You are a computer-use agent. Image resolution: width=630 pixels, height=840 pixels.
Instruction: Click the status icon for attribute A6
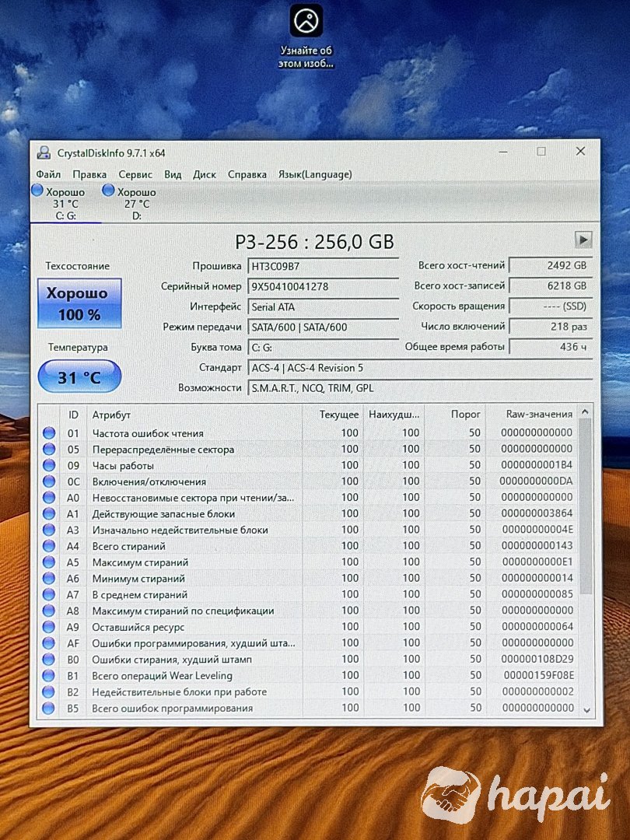[x=49, y=578]
